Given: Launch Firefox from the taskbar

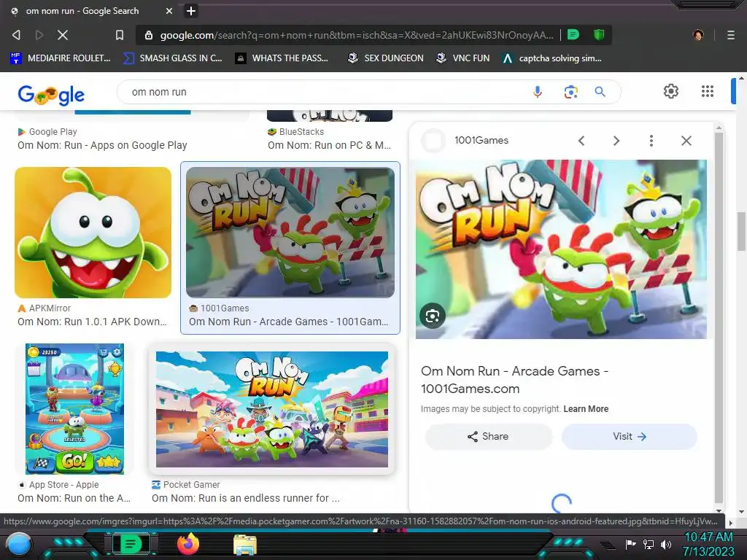Looking at the screenshot, I should 189,544.
